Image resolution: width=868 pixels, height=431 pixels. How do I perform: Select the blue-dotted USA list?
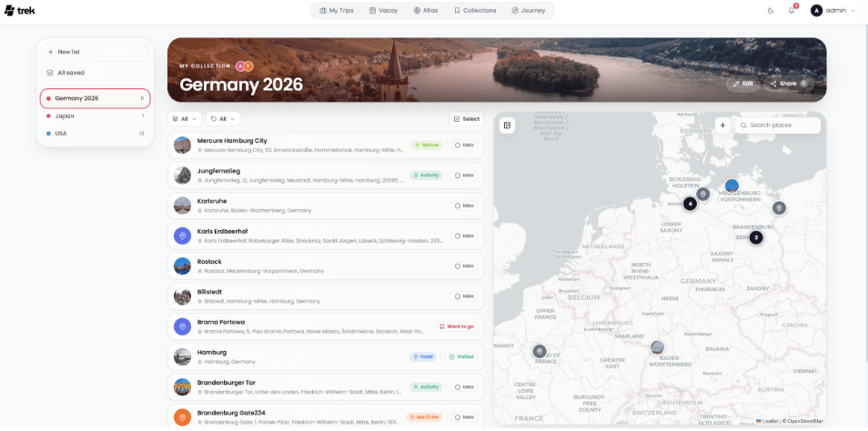pos(96,134)
